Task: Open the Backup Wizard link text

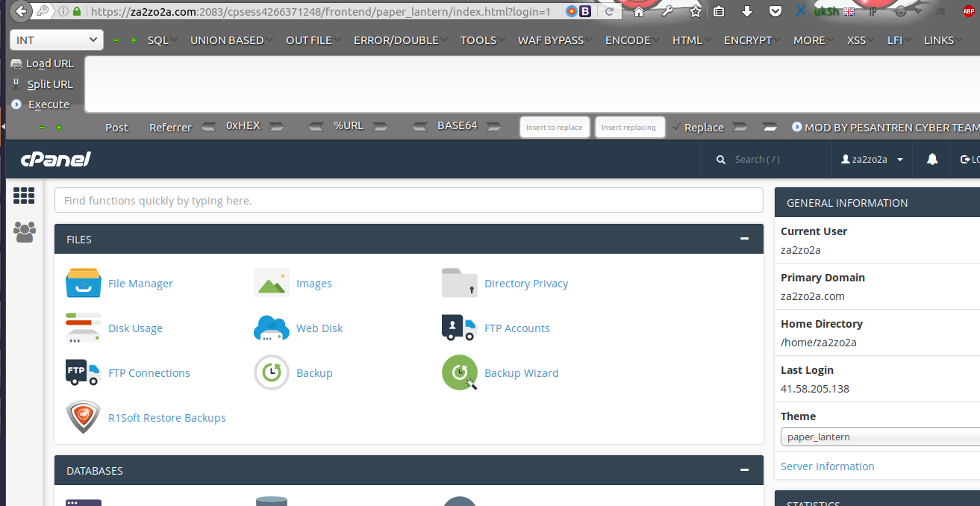Action: coord(521,372)
